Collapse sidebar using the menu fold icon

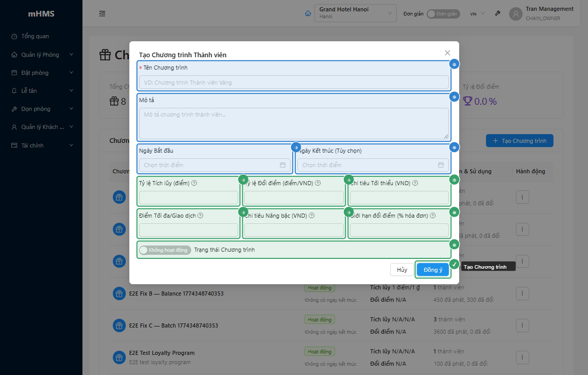pyautogui.click(x=102, y=14)
